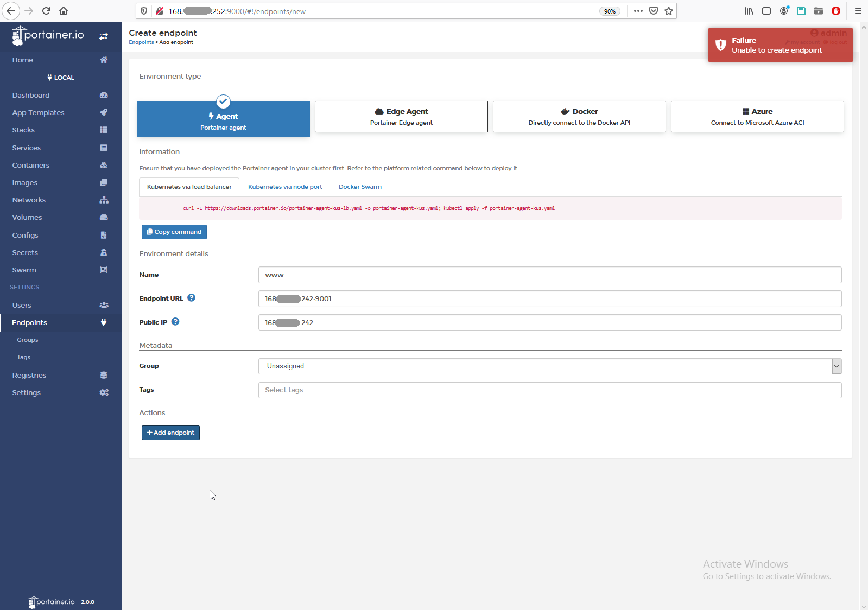Click the Public IP help question icon
The image size is (868, 610).
(175, 322)
